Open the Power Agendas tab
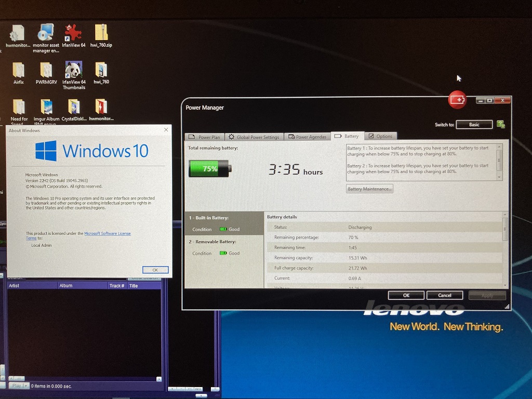The width and height of the screenshot is (532, 399). pyautogui.click(x=307, y=137)
